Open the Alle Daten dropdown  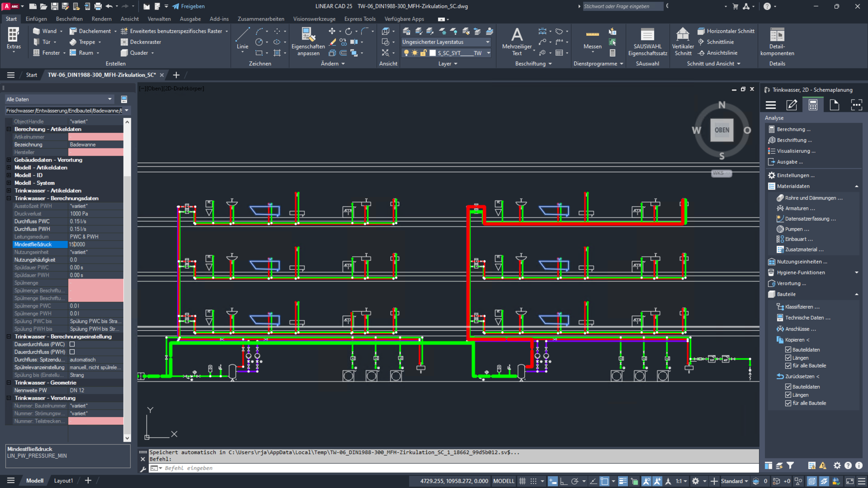click(59, 99)
